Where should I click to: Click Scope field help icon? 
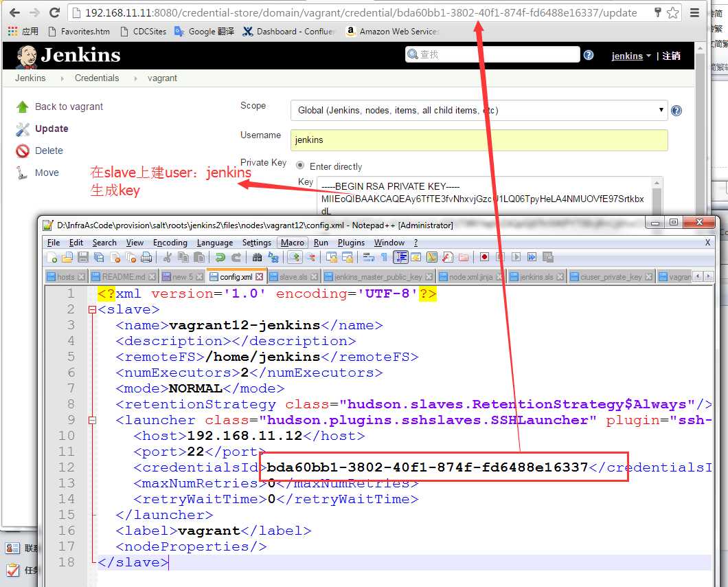[x=676, y=111]
